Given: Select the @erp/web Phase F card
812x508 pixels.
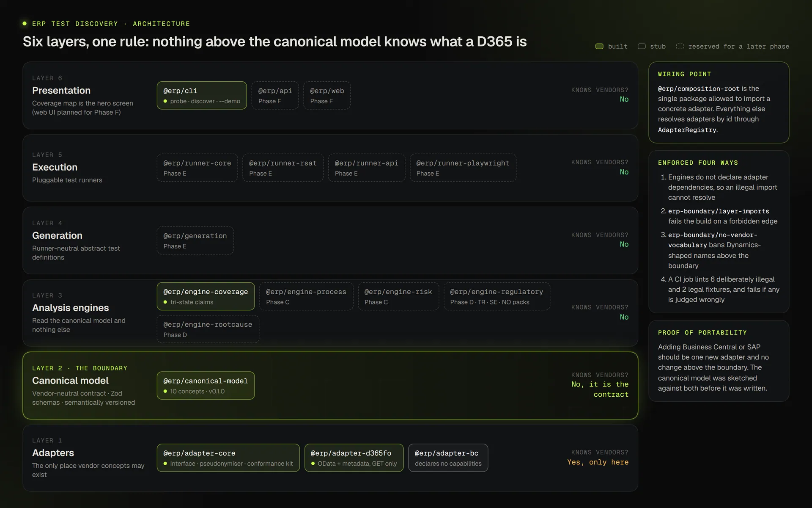Looking at the screenshot, I should click(x=327, y=95).
